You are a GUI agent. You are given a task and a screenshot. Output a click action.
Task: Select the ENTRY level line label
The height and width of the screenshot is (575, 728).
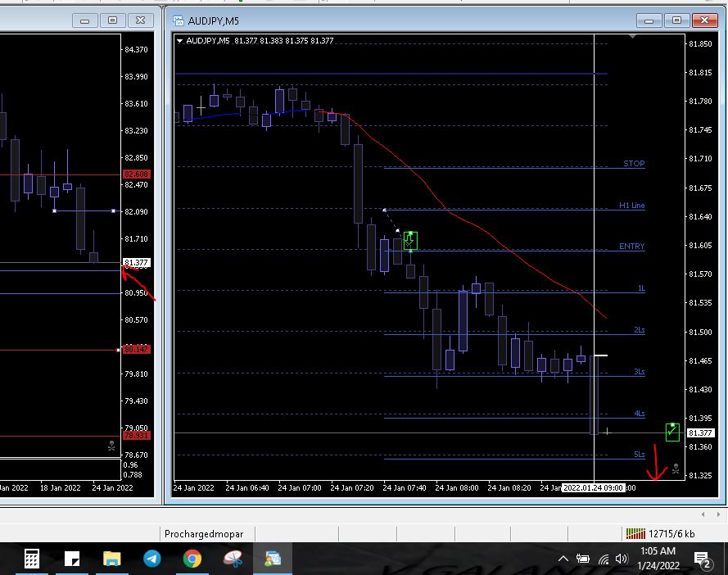(631, 247)
